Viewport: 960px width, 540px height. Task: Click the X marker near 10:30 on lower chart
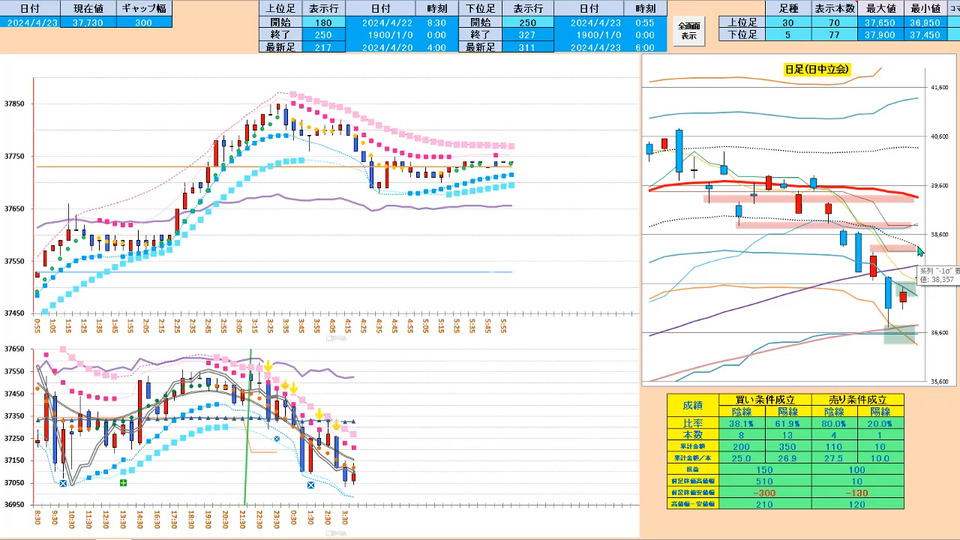pyautogui.click(x=63, y=484)
